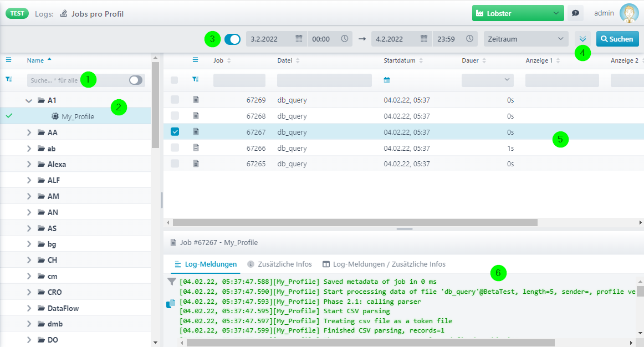Open the Lobster dropdown
Image resolution: width=644 pixels, height=347 pixels.
click(518, 13)
